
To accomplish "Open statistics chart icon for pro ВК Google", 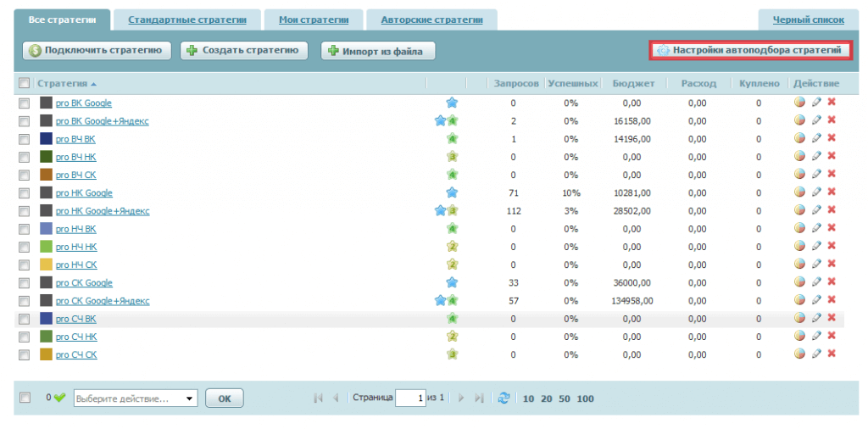I will [799, 103].
